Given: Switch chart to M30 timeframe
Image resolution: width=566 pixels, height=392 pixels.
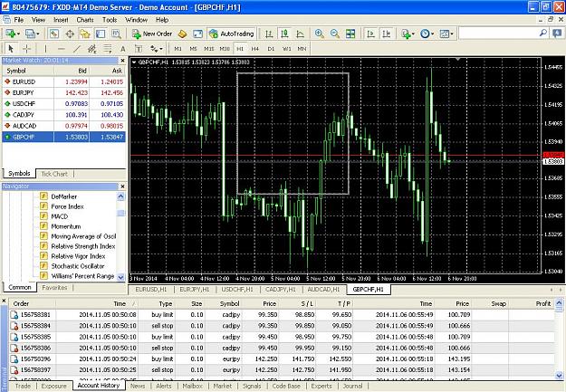Looking at the screenshot, I should click(x=225, y=48).
